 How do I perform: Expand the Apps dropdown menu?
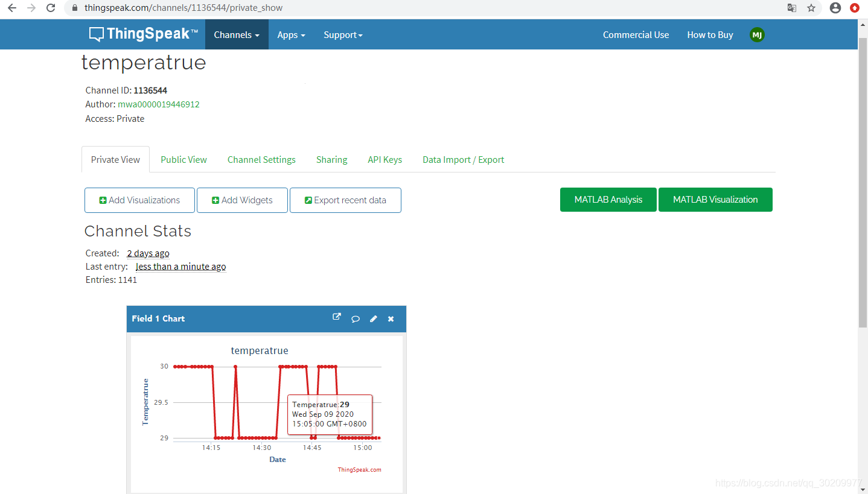292,34
